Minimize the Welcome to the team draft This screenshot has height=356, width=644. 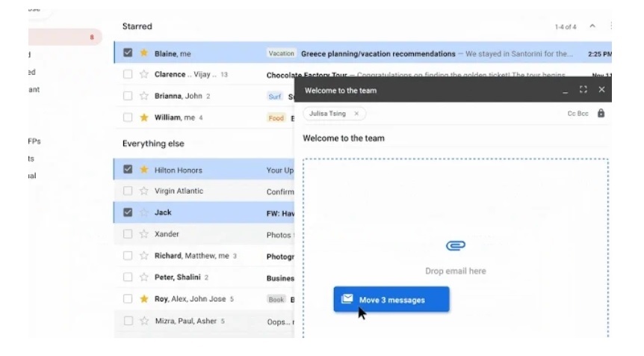coord(566,90)
